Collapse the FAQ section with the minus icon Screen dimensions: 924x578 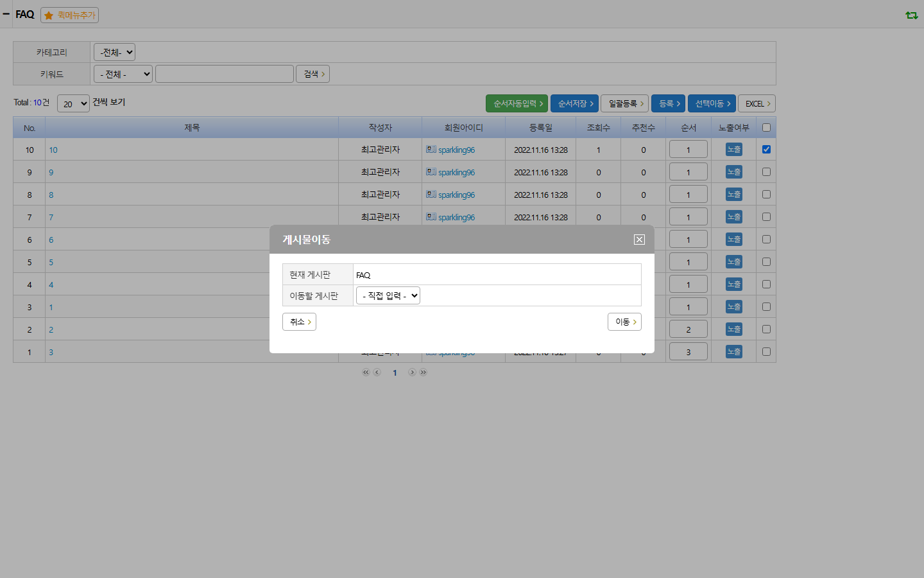(x=6, y=13)
